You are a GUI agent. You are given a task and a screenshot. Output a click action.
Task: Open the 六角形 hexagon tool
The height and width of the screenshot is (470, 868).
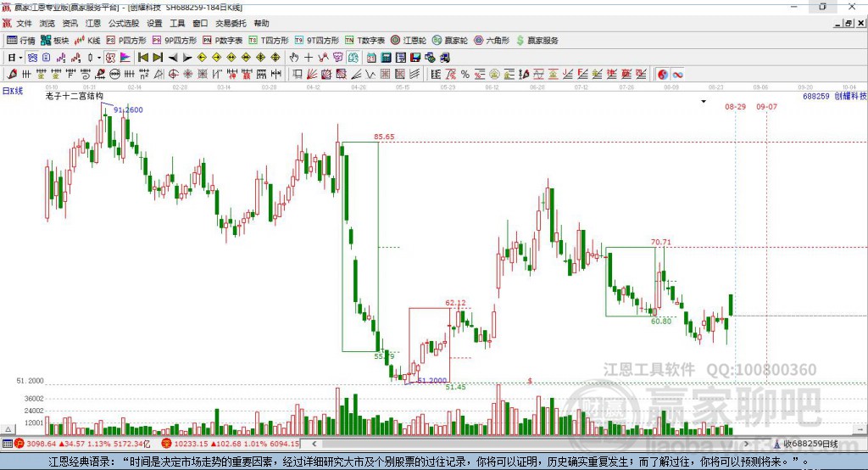pyautogui.click(x=492, y=41)
